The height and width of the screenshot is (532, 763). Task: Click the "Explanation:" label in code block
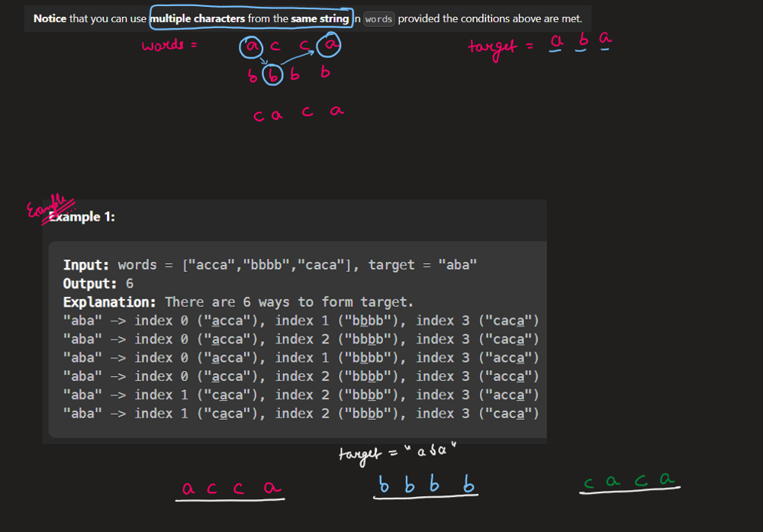pos(110,301)
